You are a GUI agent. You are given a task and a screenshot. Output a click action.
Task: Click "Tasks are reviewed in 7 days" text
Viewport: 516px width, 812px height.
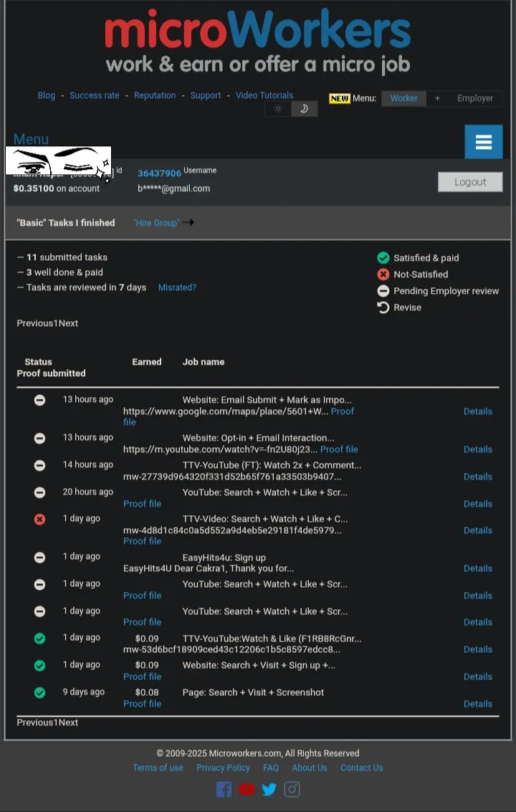(x=87, y=287)
